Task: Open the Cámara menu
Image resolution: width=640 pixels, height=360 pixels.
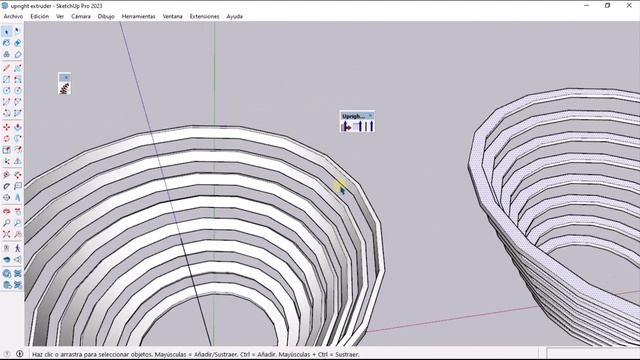Action: click(x=81, y=16)
